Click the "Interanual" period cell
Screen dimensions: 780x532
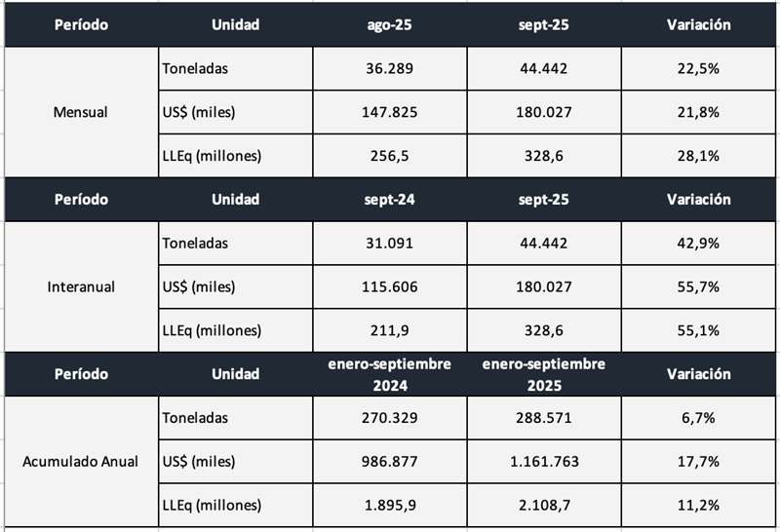pos(81,287)
